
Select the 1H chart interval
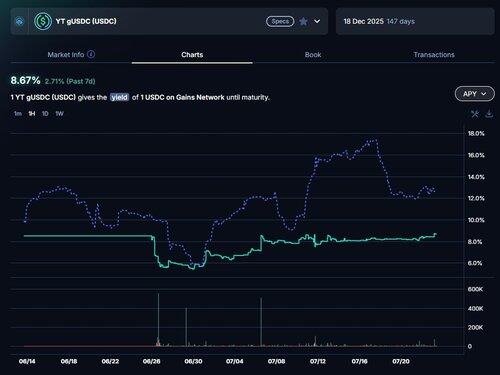coord(32,114)
